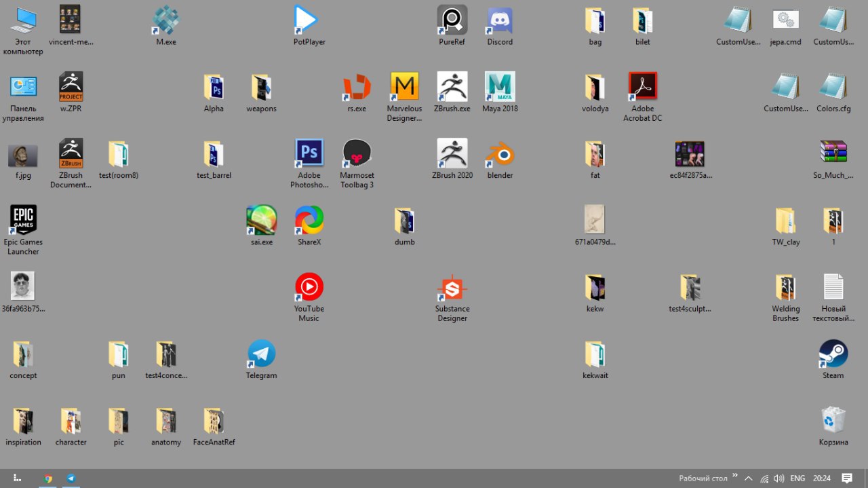Open the volume control in tray
Screen dimensions: 868x488
778,478
